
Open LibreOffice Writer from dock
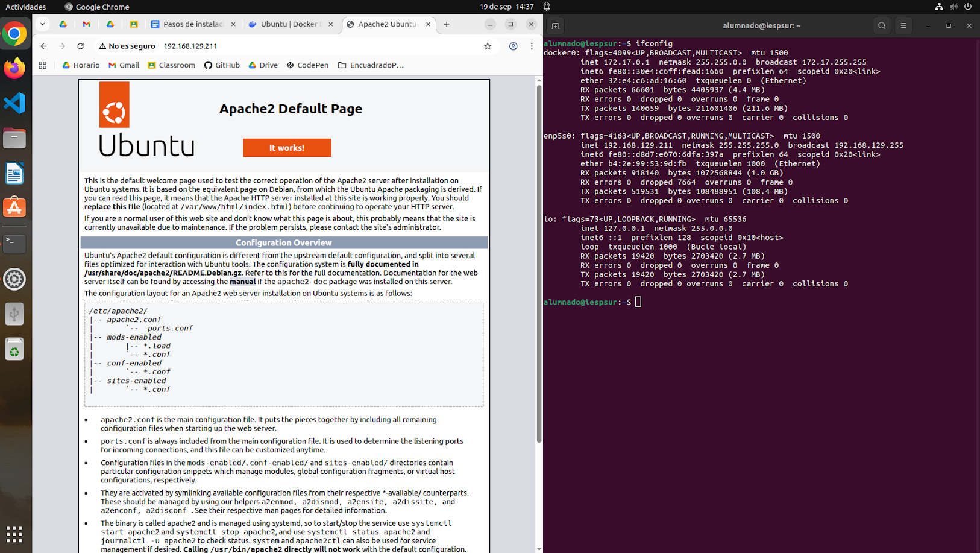pyautogui.click(x=14, y=174)
